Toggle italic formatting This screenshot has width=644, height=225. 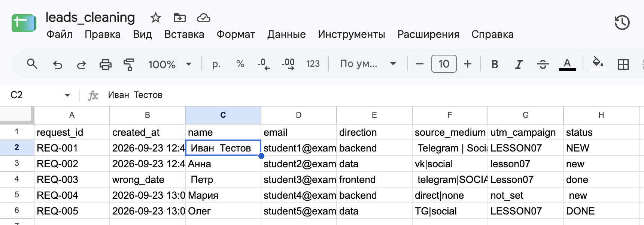(519, 64)
